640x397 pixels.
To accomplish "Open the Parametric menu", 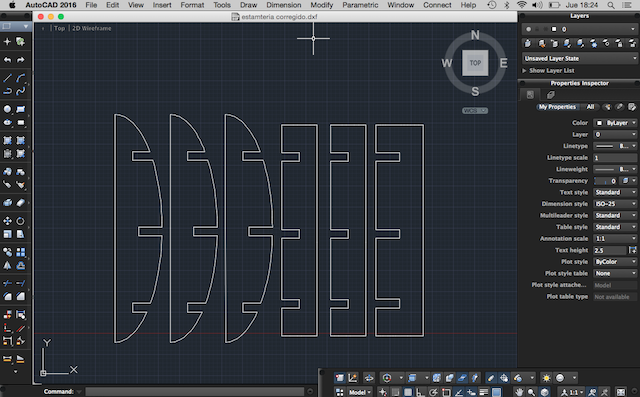I will 360,5.
